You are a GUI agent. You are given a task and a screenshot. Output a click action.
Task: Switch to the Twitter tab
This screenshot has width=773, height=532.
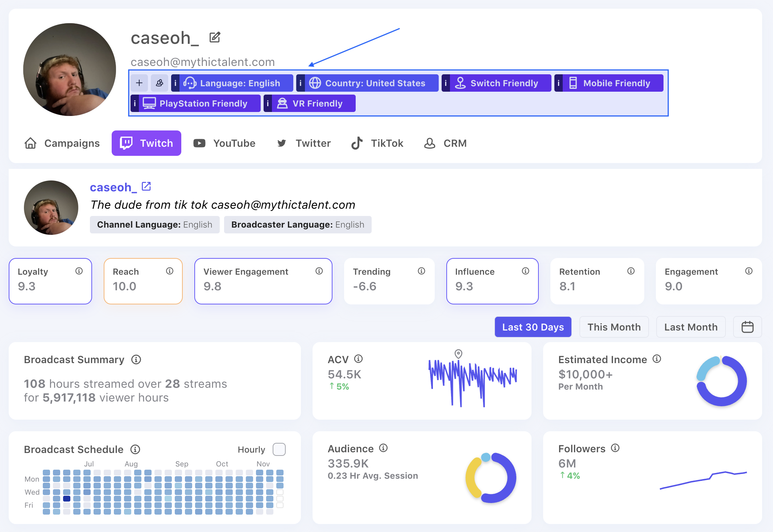click(304, 143)
